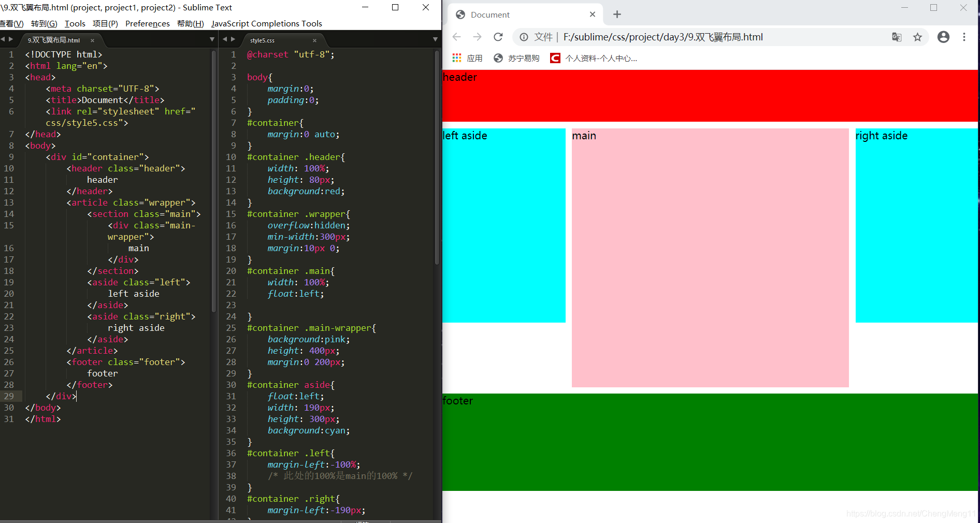Click the site information icon in address bar

pyautogui.click(x=524, y=37)
